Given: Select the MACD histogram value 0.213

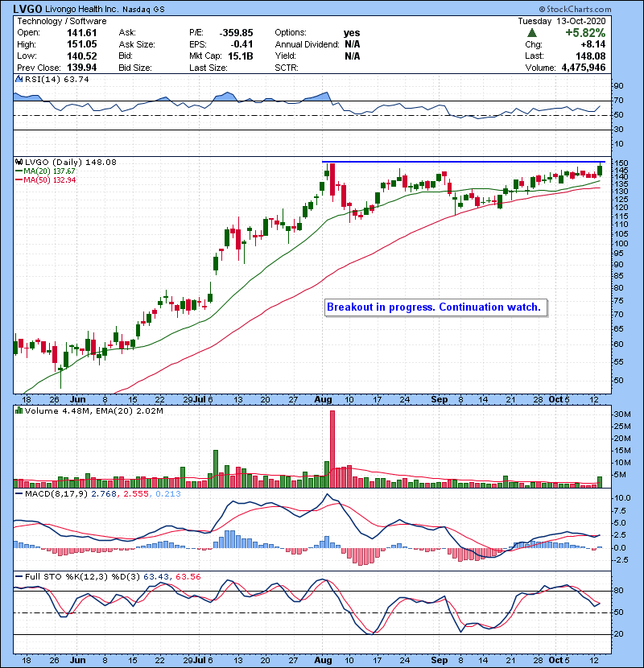Looking at the screenshot, I should pyautogui.click(x=168, y=494).
